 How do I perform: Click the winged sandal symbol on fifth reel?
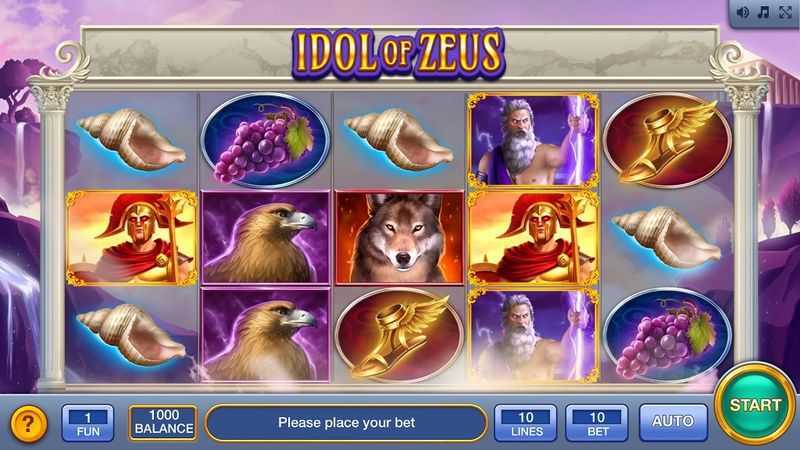coord(667,140)
